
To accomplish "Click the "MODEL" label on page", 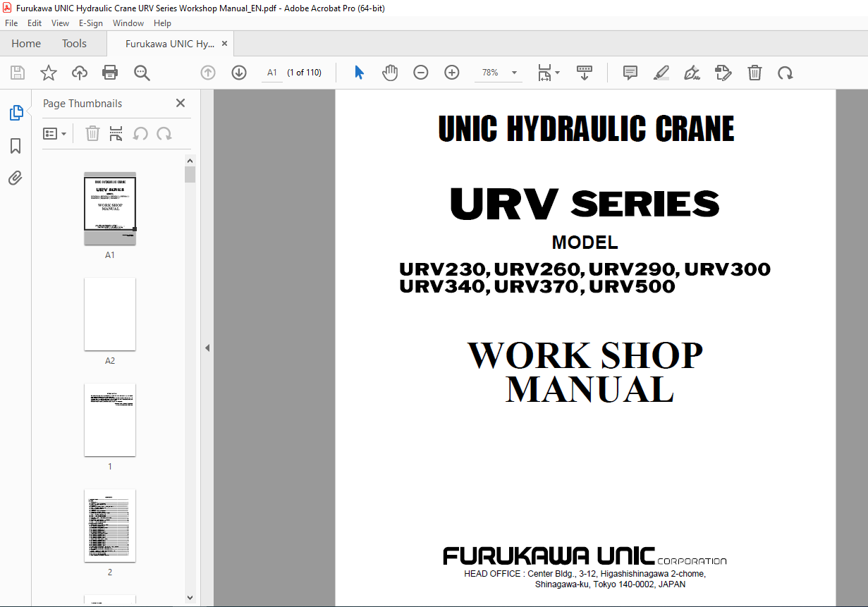I will pyautogui.click(x=585, y=243).
